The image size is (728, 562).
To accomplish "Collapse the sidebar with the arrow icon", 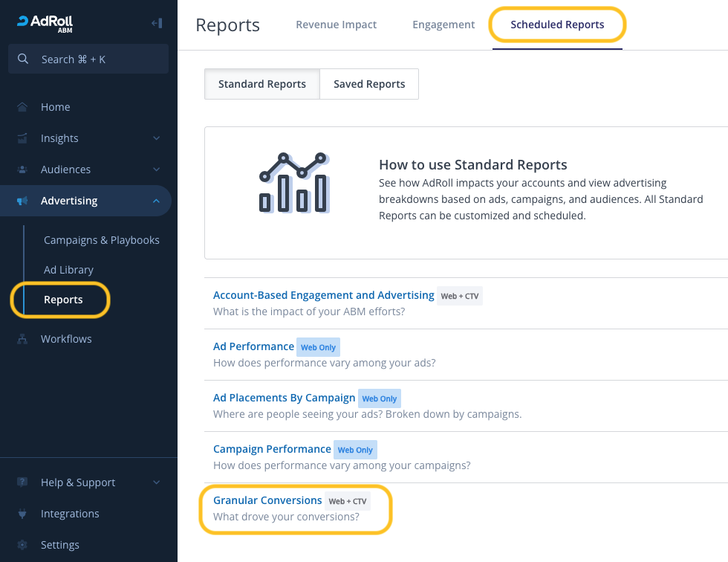I will (x=157, y=23).
